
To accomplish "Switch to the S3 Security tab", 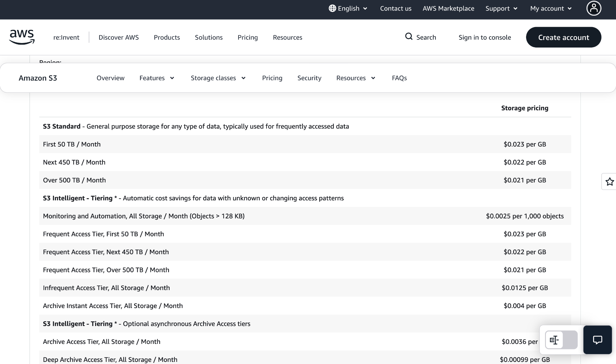I will (309, 78).
